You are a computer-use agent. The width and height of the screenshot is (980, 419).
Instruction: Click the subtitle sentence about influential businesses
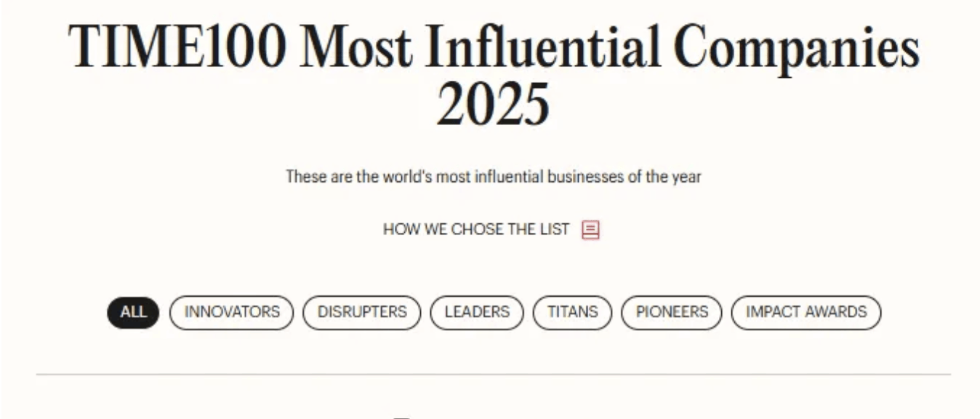coord(494,177)
